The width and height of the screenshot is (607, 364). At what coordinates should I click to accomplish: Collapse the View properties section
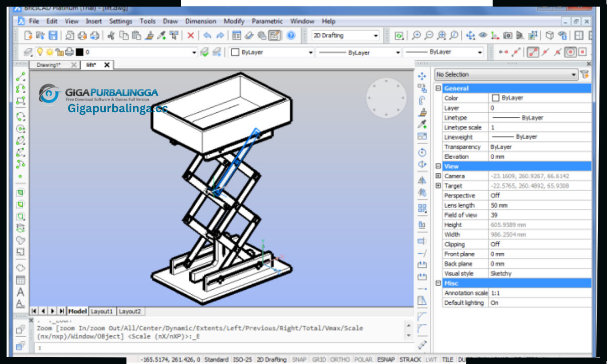point(438,166)
